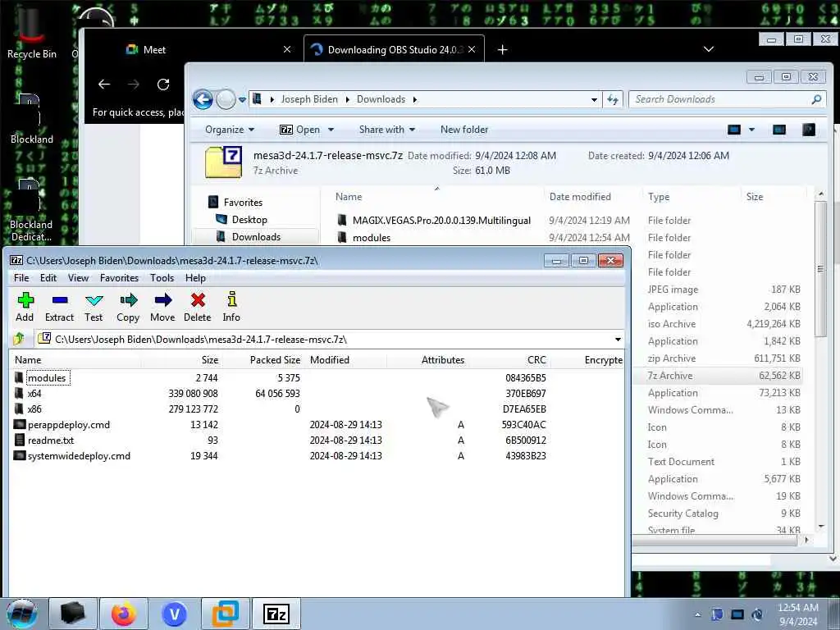Expand the browser tab list chevron
The height and width of the screenshot is (630, 840).
click(x=708, y=49)
